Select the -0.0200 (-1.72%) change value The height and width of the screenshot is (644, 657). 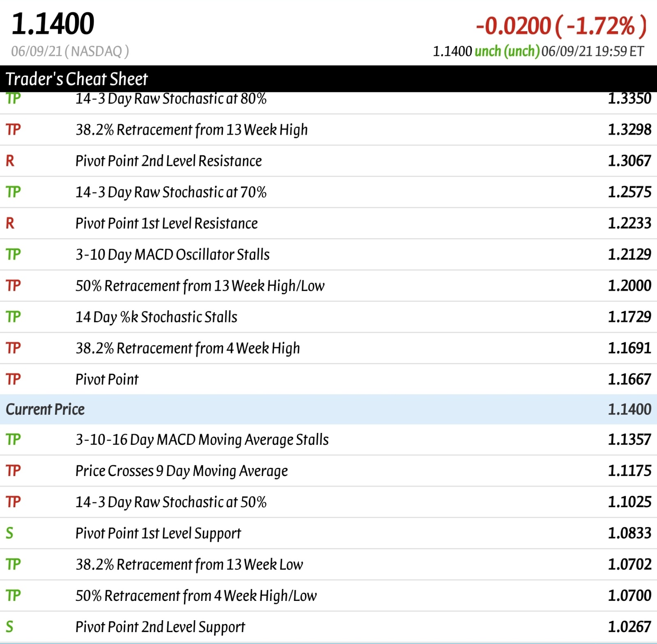561,26
